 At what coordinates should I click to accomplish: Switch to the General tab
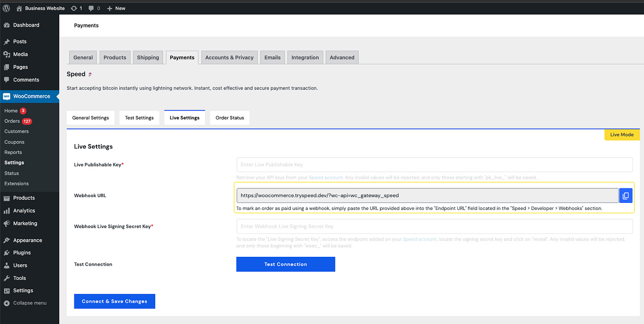83,57
